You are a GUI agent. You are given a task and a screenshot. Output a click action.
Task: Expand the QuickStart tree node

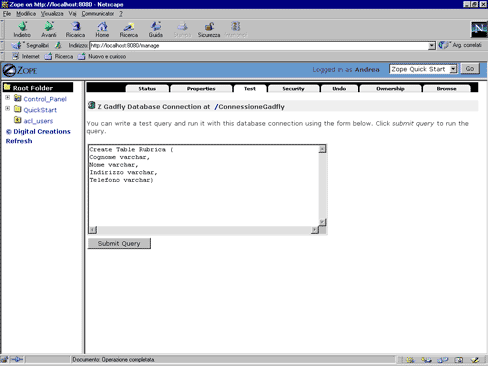[x=7, y=108]
